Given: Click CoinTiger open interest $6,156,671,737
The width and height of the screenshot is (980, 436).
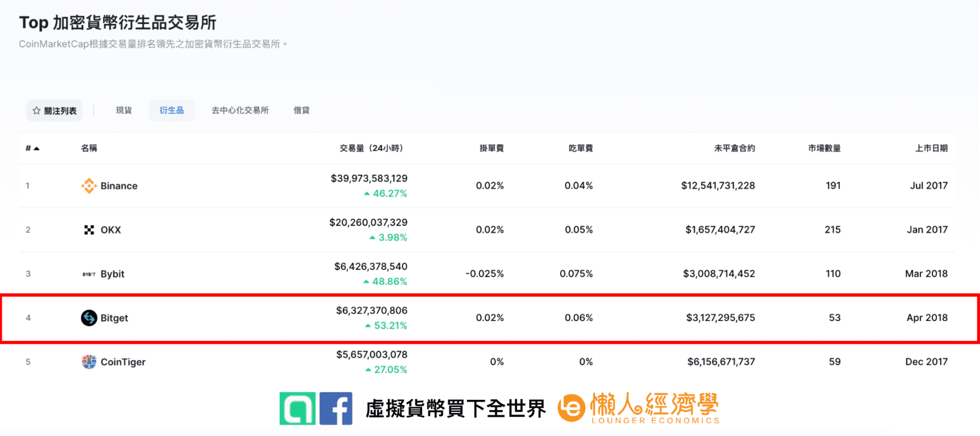Looking at the screenshot, I should [721, 362].
